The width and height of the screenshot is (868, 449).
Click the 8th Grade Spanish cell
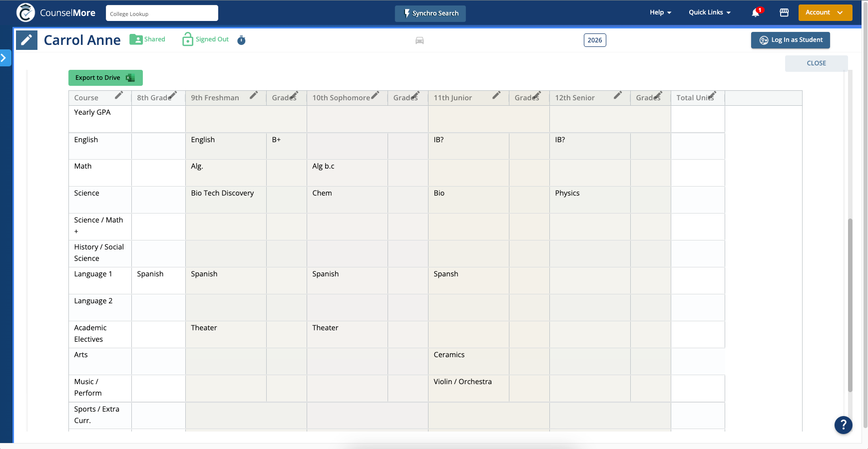pos(158,281)
